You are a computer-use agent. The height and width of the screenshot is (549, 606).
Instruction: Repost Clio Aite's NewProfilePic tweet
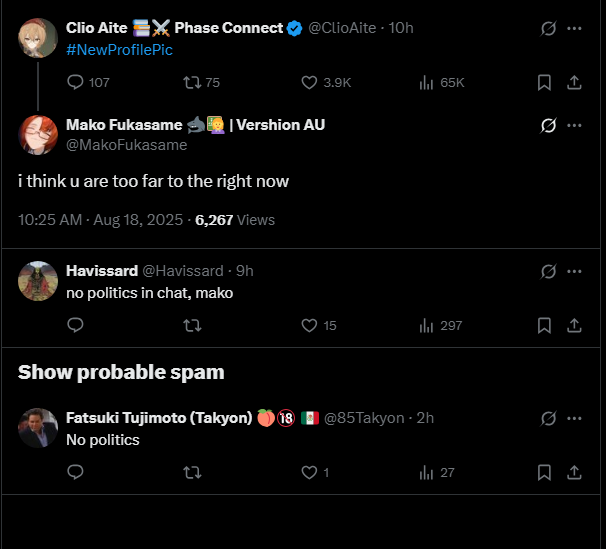[193, 82]
